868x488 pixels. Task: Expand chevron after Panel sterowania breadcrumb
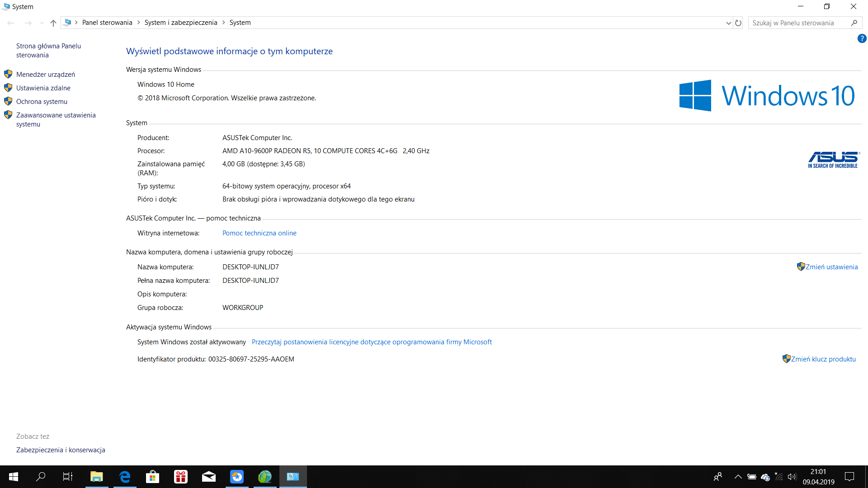(138, 23)
